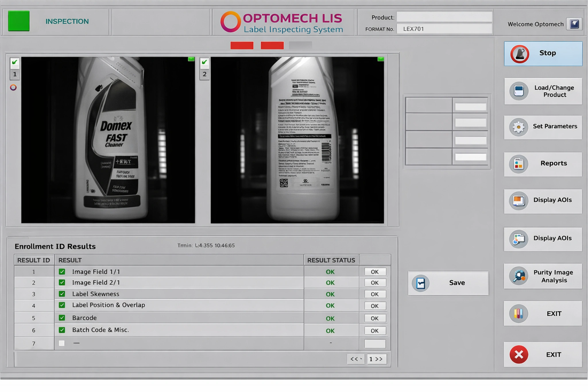Click the Optomech LIS logo ring
588x392 pixels.
[230, 22]
